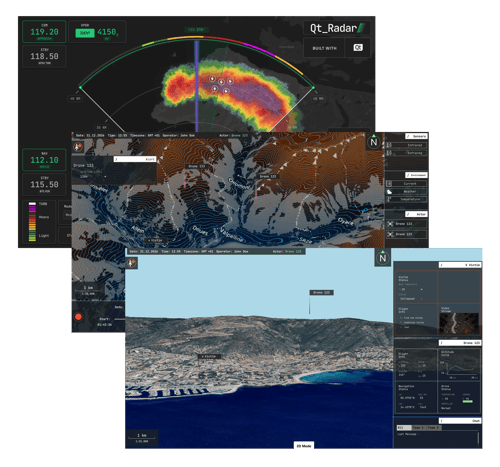Select the All chat tab
Viewport: 500px width, 467px height.
tap(403, 427)
